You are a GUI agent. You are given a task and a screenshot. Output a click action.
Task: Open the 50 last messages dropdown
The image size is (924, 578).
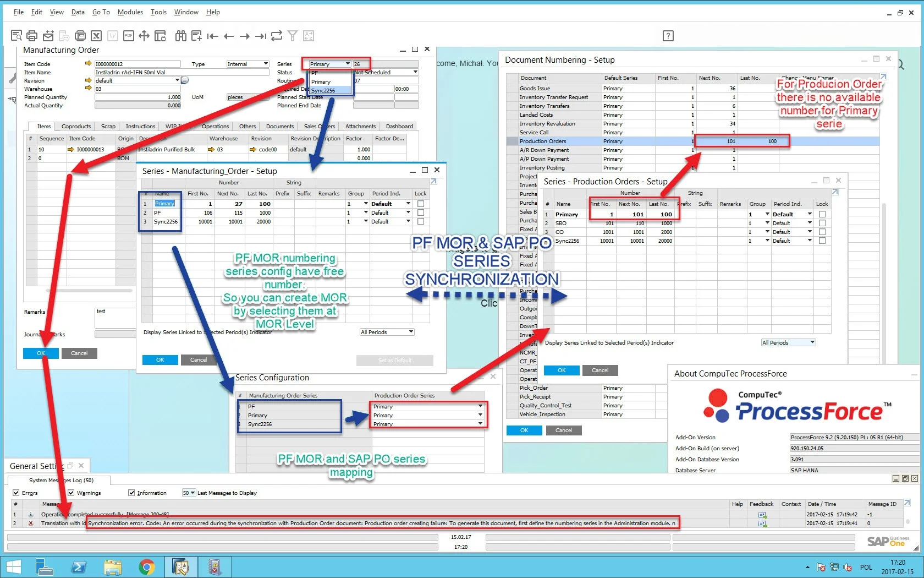189,493
